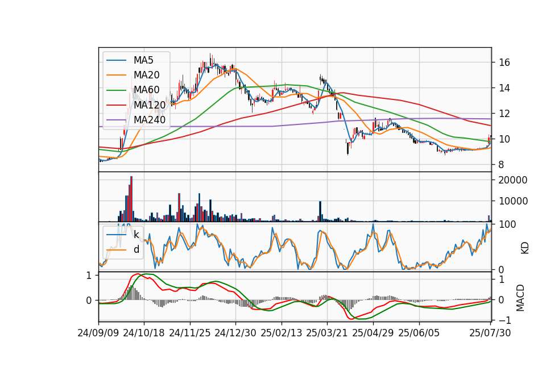Click the volume axis value 10000

coord(513,201)
